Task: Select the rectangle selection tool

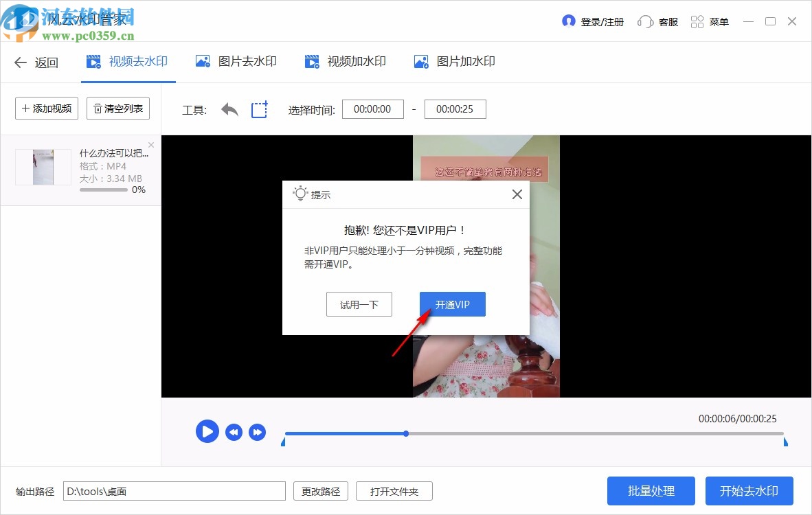Action: click(259, 109)
